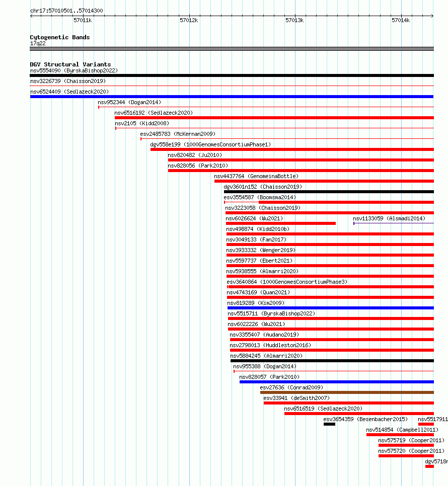Click nsv5938555 (Almarri2020) label
This screenshot has width=448, height=486.
click(x=262, y=271)
